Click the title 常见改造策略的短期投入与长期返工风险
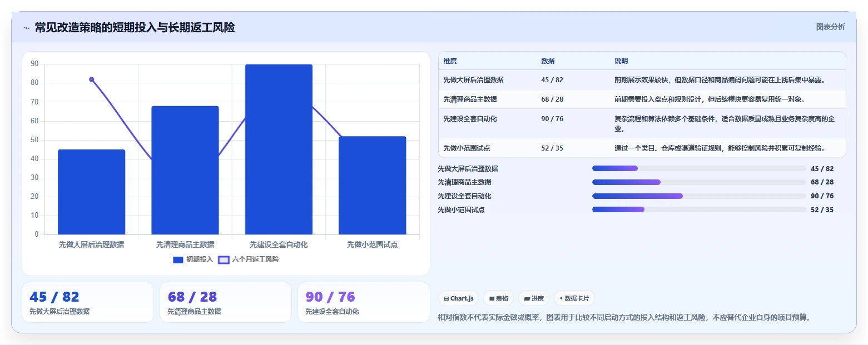 (135, 28)
